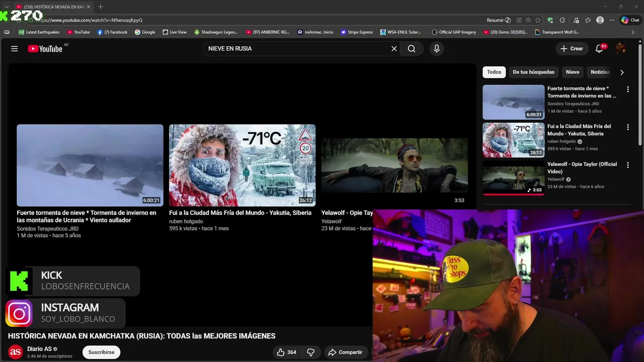Open the ANBERNIC RG bookmark

tap(268, 32)
